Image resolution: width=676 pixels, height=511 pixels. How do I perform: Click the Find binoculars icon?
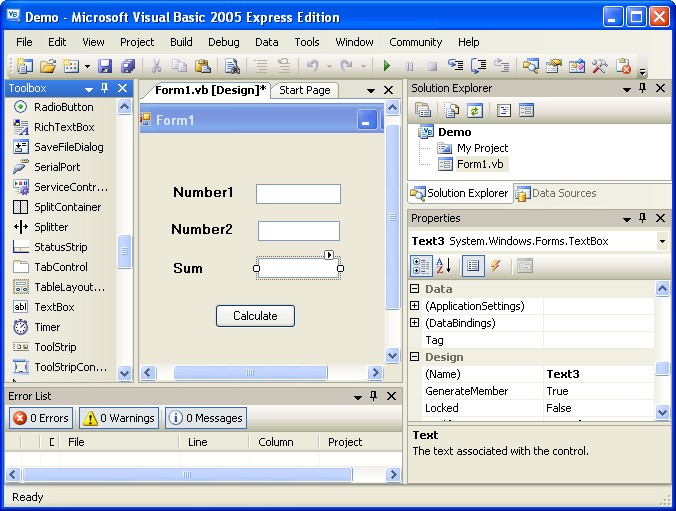(232, 66)
